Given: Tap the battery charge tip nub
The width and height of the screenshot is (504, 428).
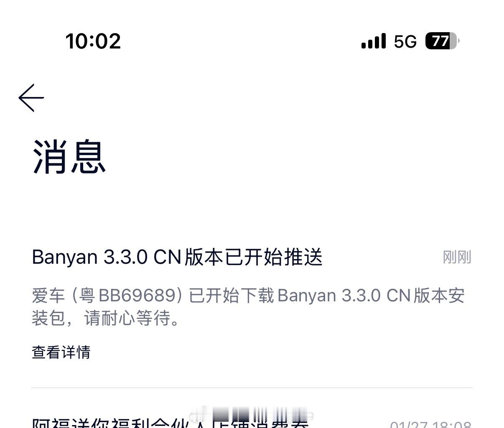Looking at the screenshot, I should pos(458,41).
